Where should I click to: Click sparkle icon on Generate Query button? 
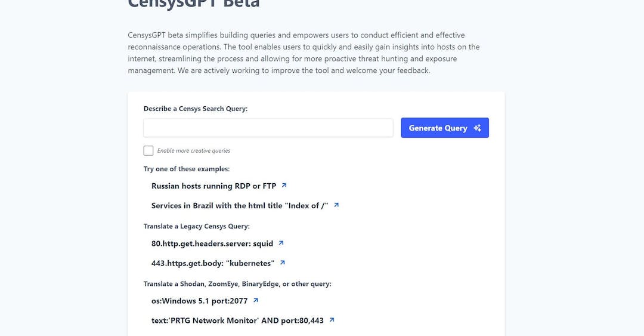point(477,128)
